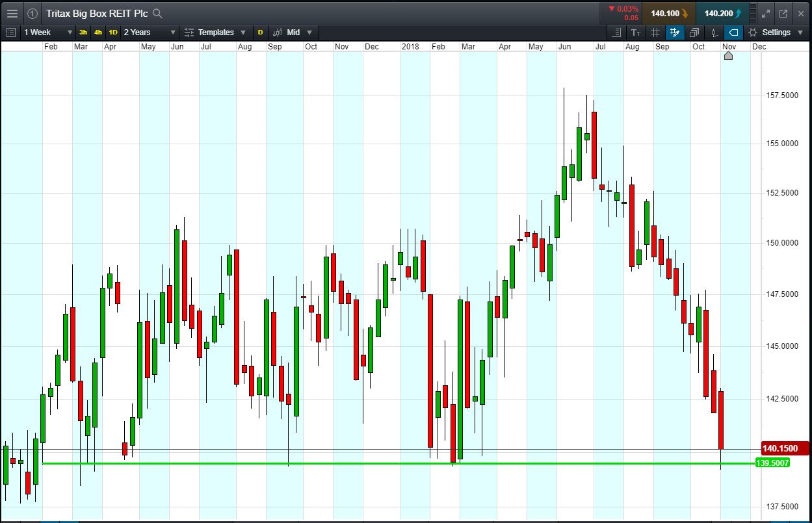
Task: Select the 1D quick interval button
Action: tap(113, 32)
